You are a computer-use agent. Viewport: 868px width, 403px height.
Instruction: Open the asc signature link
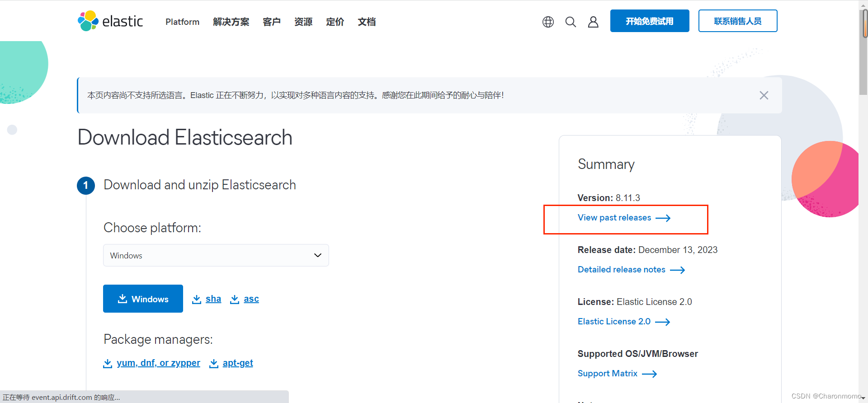(x=251, y=299)
